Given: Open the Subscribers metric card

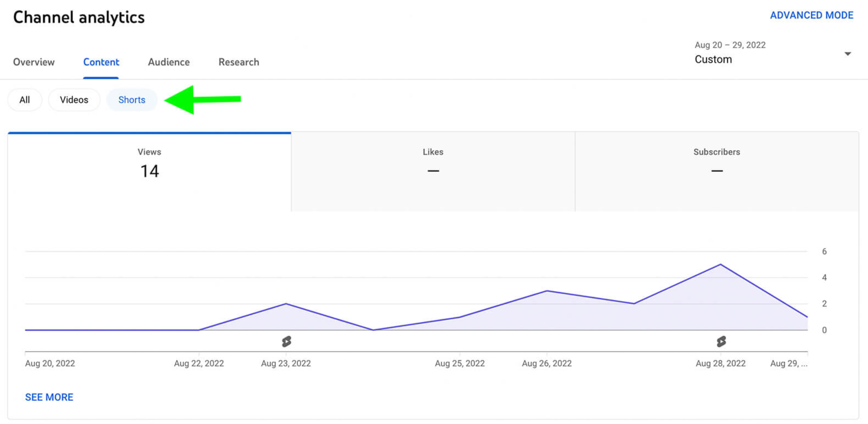Looking at the screenshot, I should tap(716, 165).
